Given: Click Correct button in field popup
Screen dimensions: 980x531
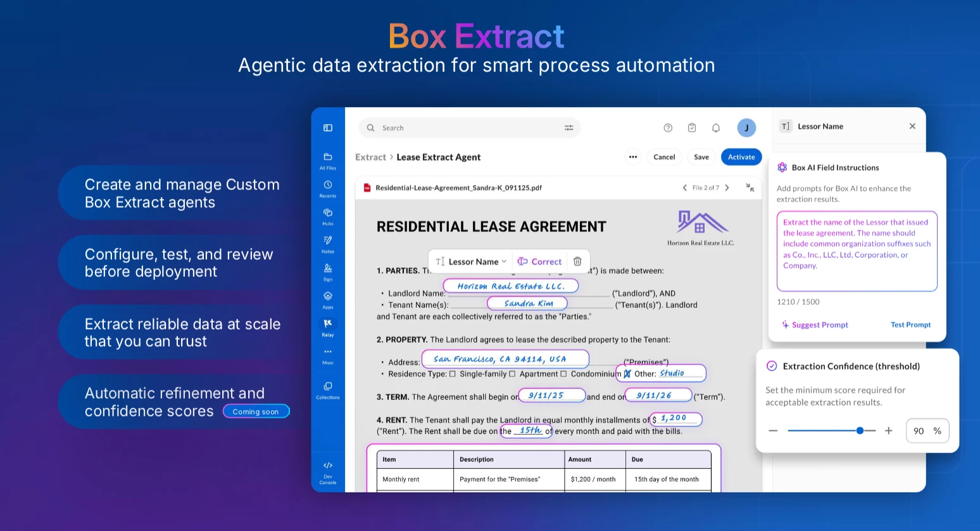Looking at the screenshot, I should pyautogui.click(x=539, y=261).
